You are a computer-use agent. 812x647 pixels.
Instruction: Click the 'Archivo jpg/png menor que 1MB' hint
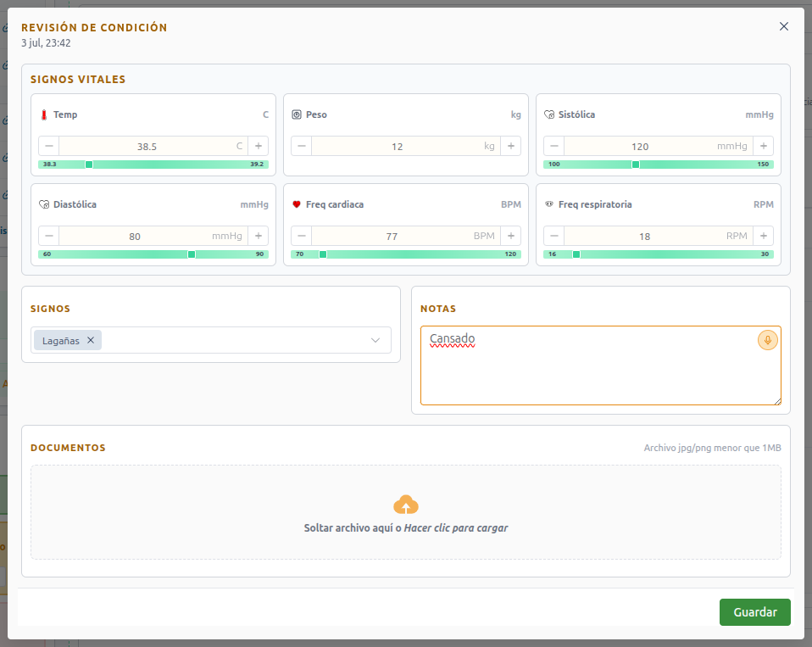[712, 448]
